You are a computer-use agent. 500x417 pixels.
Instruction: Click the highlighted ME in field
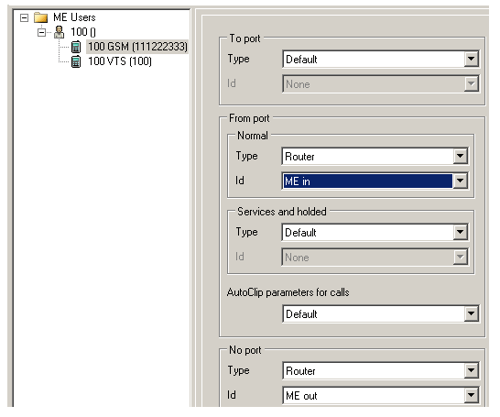(x=368, y=181)
